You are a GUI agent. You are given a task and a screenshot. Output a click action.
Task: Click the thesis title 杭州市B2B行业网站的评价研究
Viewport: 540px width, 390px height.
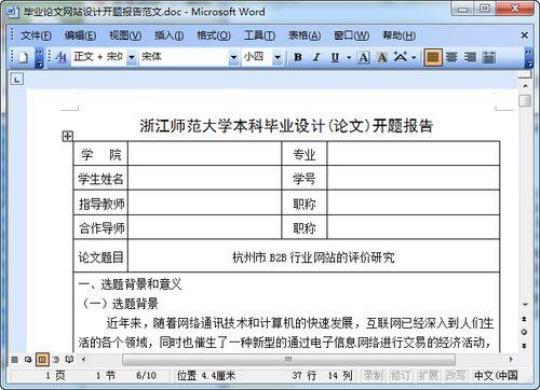[x=313, y=257]
